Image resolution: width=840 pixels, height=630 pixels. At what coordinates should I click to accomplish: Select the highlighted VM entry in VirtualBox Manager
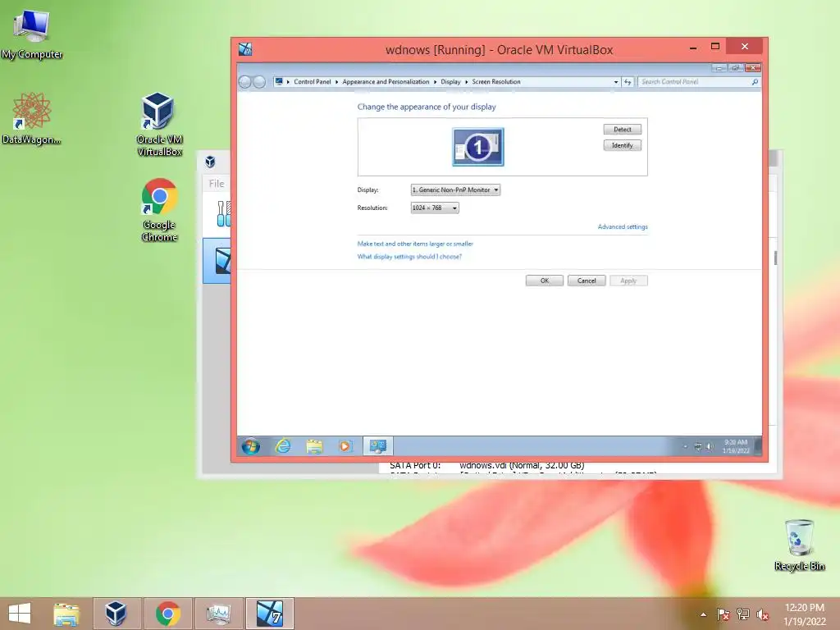(x=217, y=261)
